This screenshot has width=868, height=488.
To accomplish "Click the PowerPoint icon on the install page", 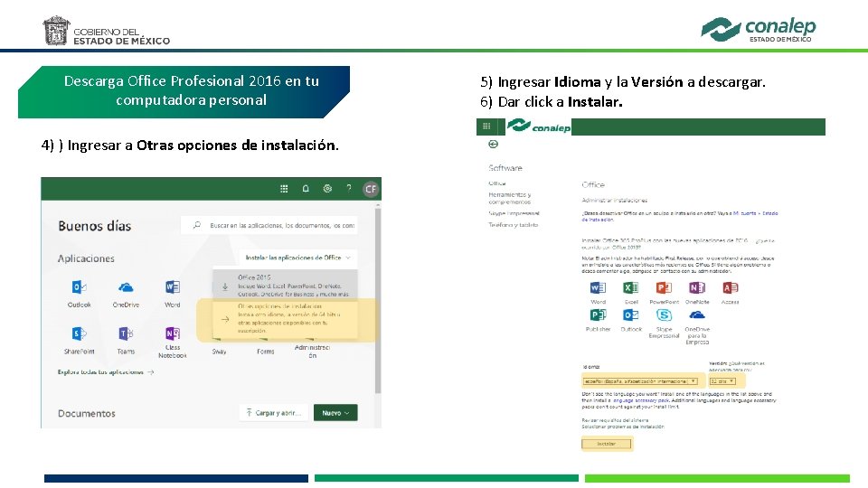I will pyautogui.click(x=664, y=287).
